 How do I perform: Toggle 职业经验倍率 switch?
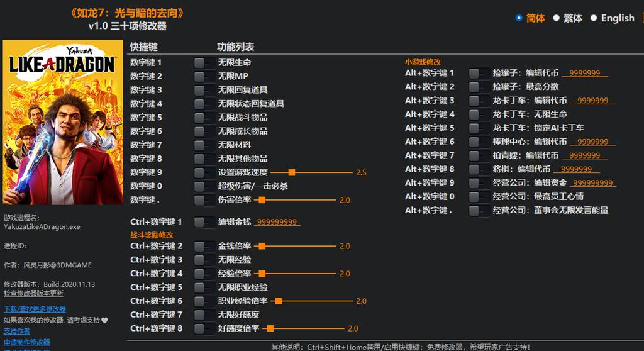(x=204, y=301)
